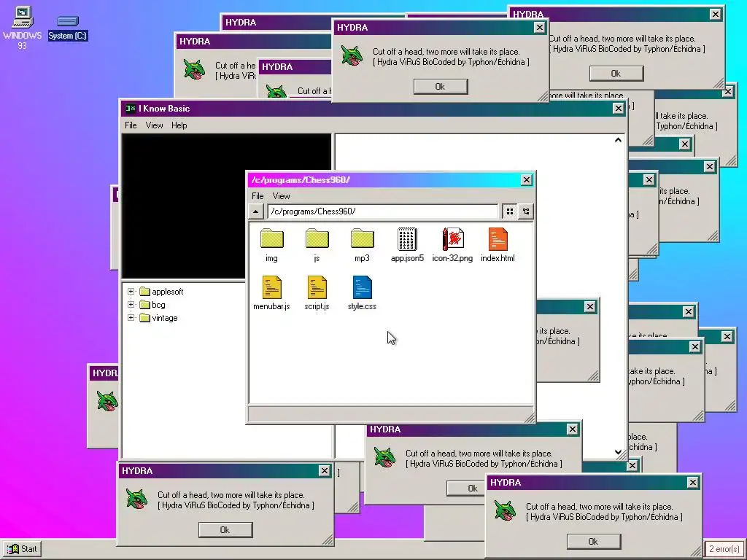Switch explorer to icon grid view
This screenshot has height=560, width=747.
click(x=510, y=211)
